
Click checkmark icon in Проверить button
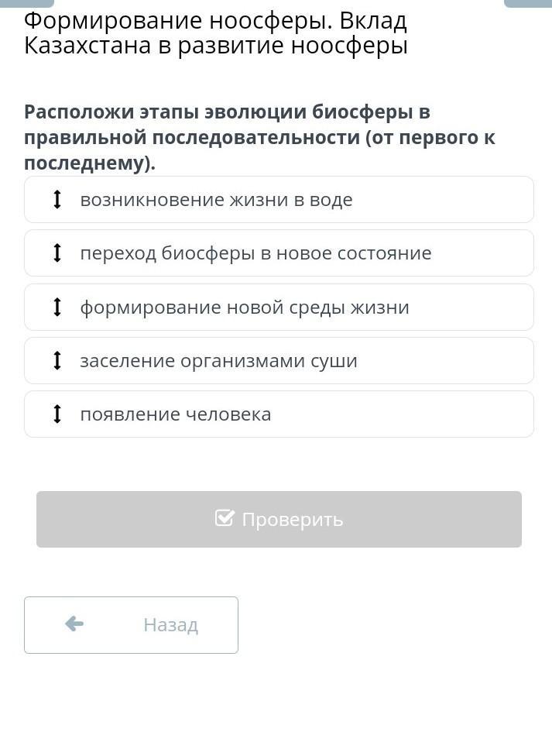point(225,518)
